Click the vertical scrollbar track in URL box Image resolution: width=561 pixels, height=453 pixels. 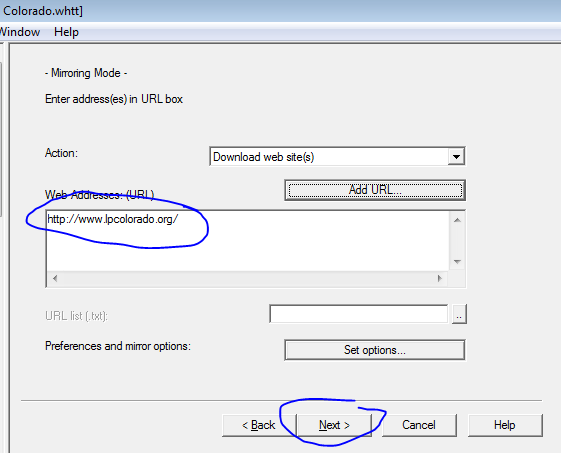pos(457,241)
